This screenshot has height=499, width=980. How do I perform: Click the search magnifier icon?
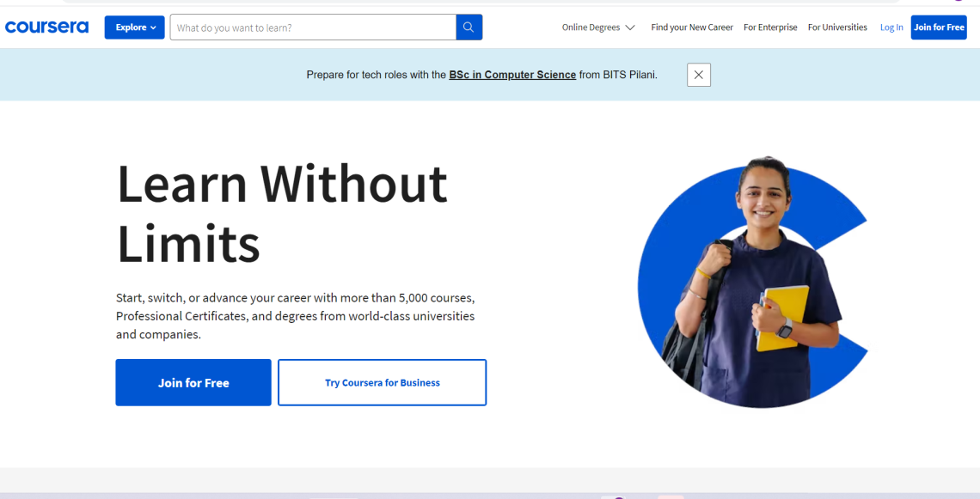(x=469, y=27)
